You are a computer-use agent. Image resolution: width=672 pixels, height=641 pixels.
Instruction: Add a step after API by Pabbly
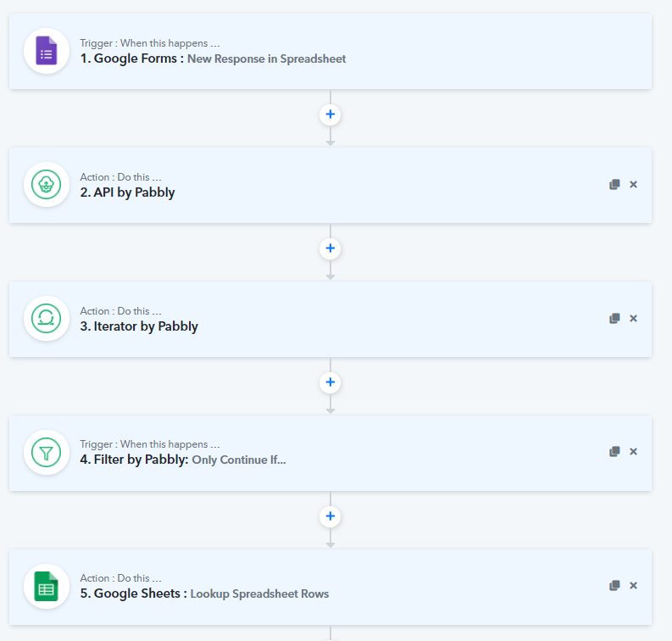pyautogui.click(x=330, y=248)
